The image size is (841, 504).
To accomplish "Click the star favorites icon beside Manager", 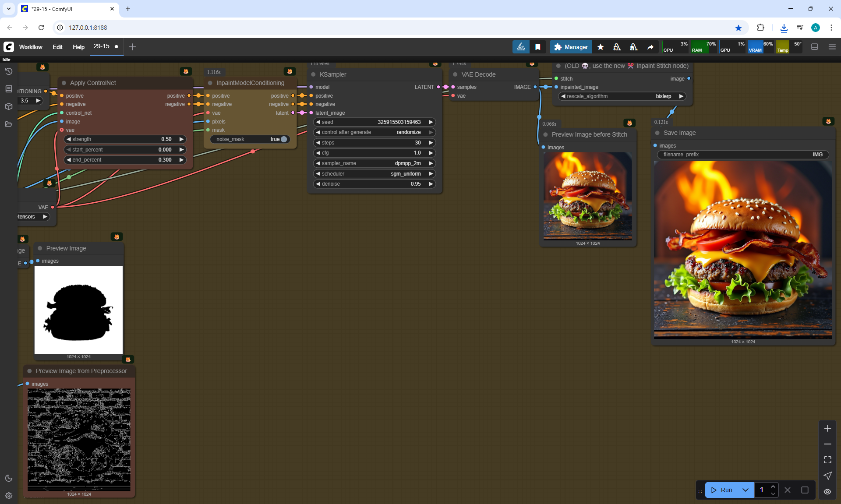I will tap(601, 47).
